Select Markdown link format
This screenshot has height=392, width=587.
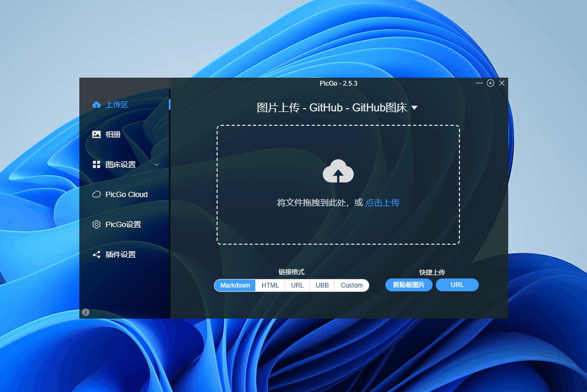235,285
